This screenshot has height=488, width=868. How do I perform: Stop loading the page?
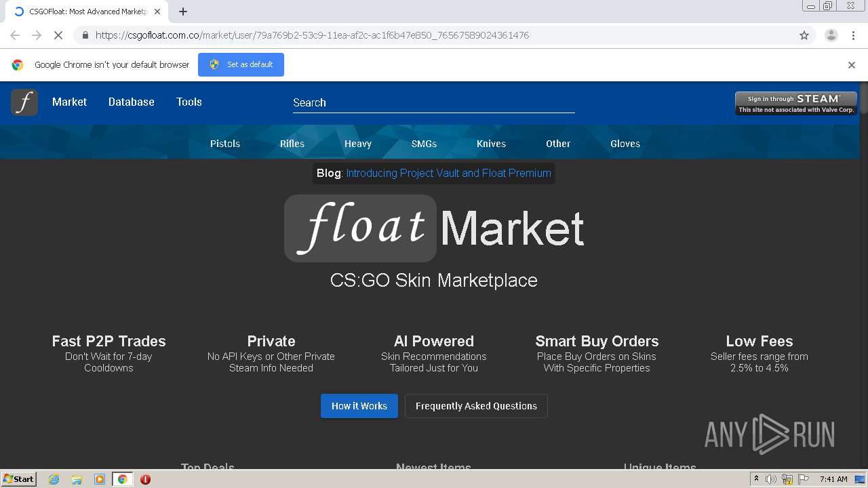58,35
